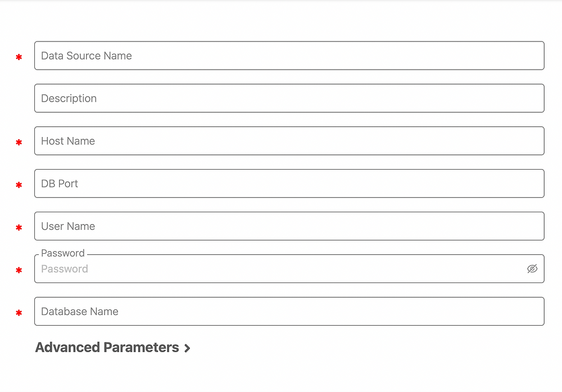The width and height of the screenshot is (562, 392).
Task: Click the 'Database Name' placeholder text
Action: tap(80, 312)
